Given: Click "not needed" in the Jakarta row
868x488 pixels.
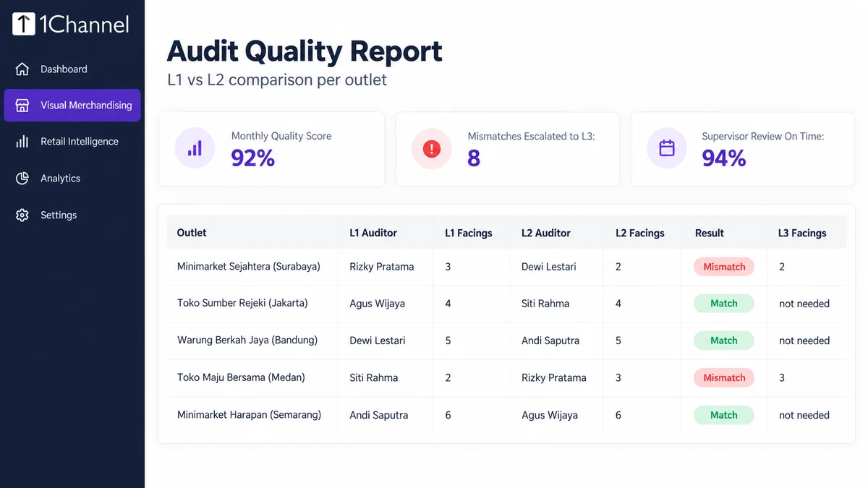Looking at the screenshot, I should click(x=804, y=304).
